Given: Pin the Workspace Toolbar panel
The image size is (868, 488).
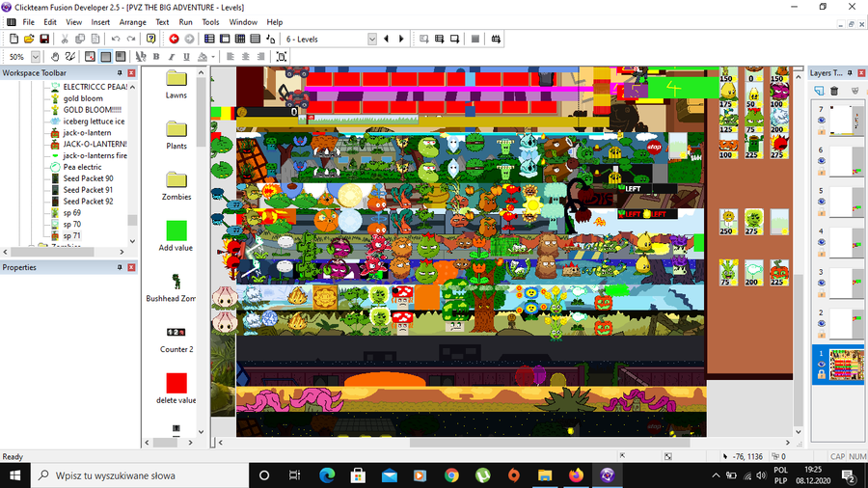Looking at the screenshot, I should click(120, 73).
